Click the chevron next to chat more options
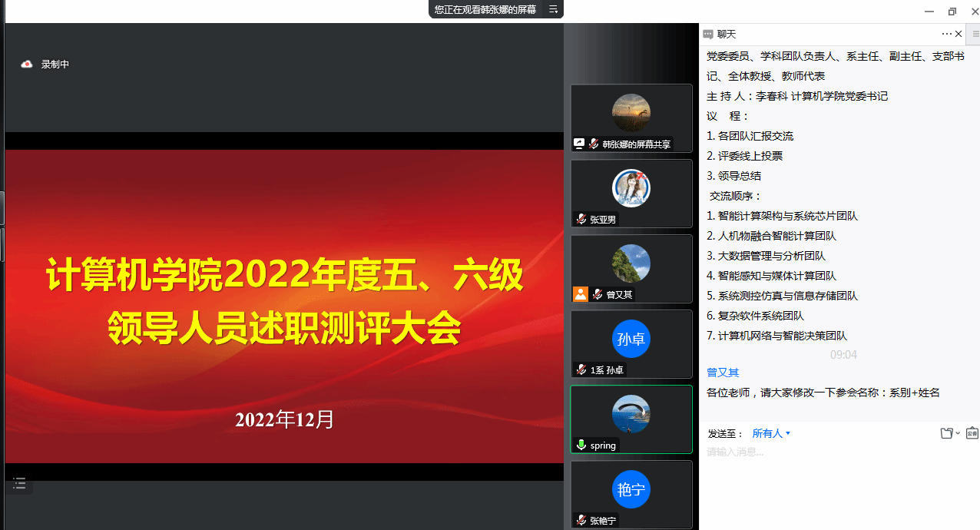The height and width of the screenshot is (530, 980). [958, 34]
